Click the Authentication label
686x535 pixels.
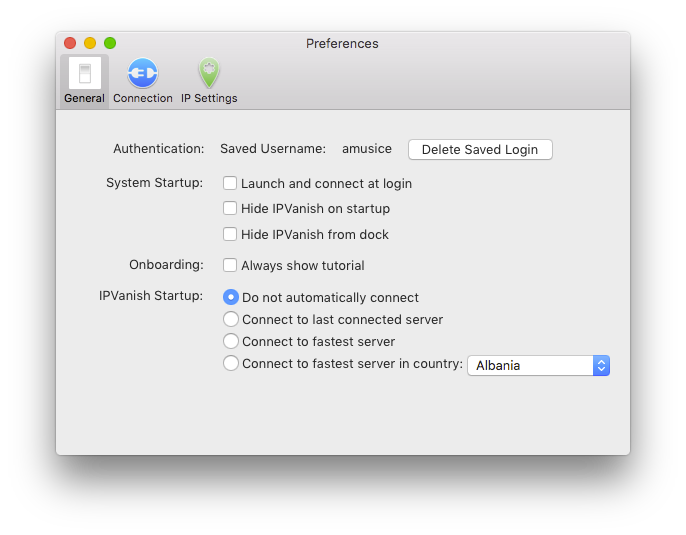(x=159, y=149)
